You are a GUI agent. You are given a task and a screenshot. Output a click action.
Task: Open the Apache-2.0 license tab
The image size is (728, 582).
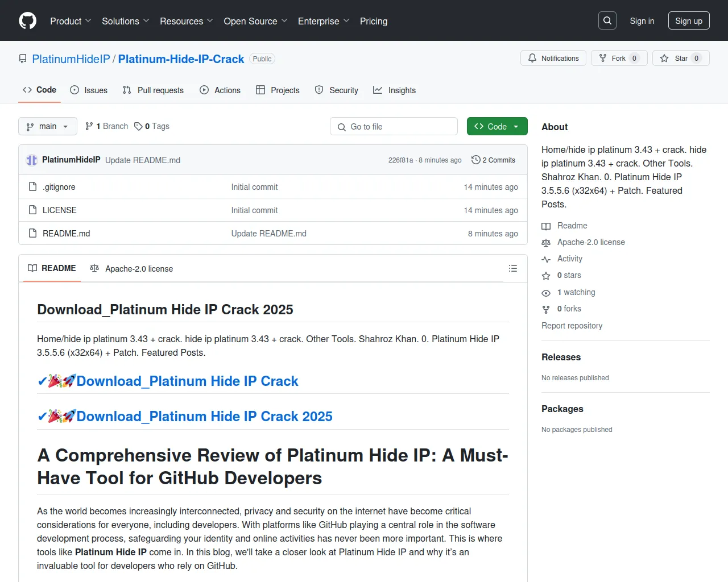tap(131, 269)
